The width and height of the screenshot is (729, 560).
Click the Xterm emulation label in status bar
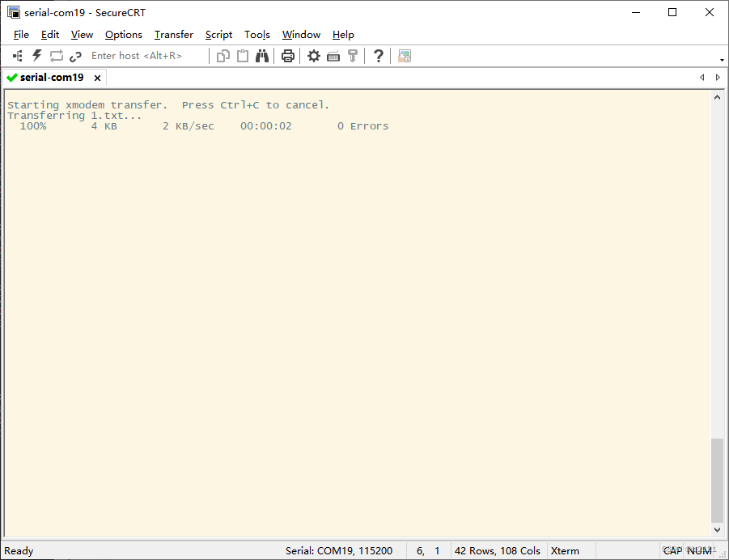(564, 550)
